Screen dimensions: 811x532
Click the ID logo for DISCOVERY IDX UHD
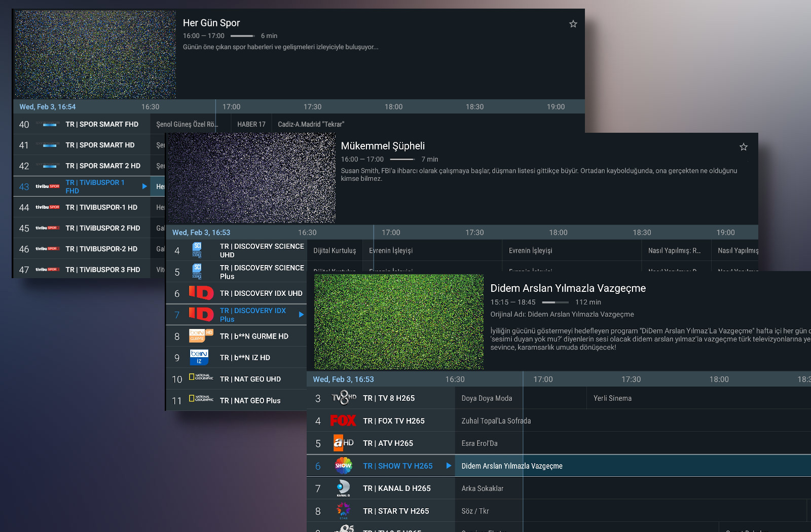pyautogui.click(x=201, y=293)
